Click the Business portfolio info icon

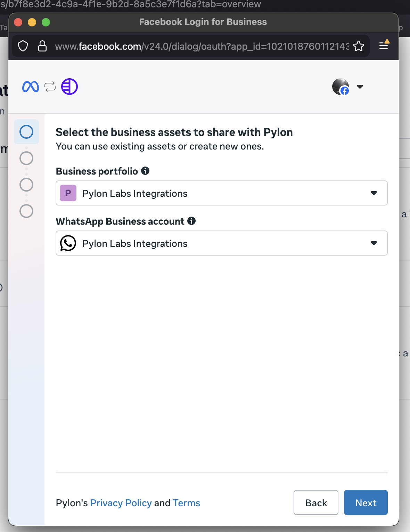[x=145, y=171]
